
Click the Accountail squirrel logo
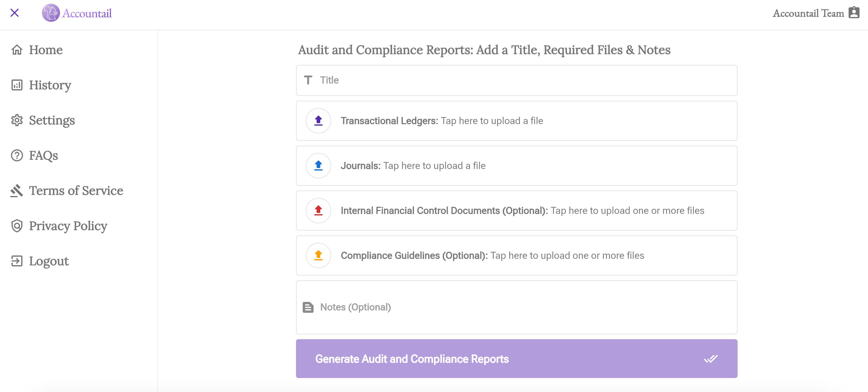pos(51,13)
